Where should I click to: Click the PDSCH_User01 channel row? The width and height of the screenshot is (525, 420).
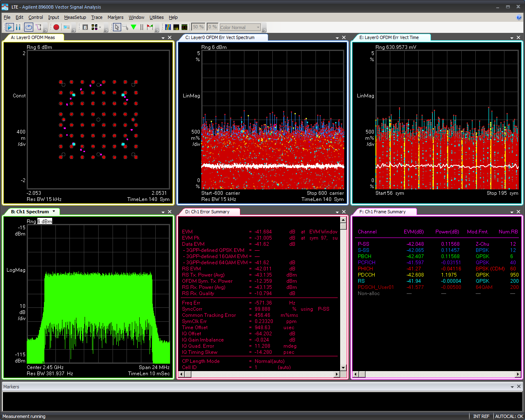[438, 287]
